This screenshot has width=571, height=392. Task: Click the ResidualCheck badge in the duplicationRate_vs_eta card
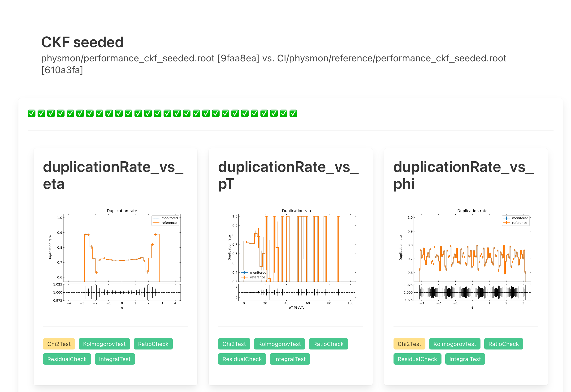(x=67, y=359)
